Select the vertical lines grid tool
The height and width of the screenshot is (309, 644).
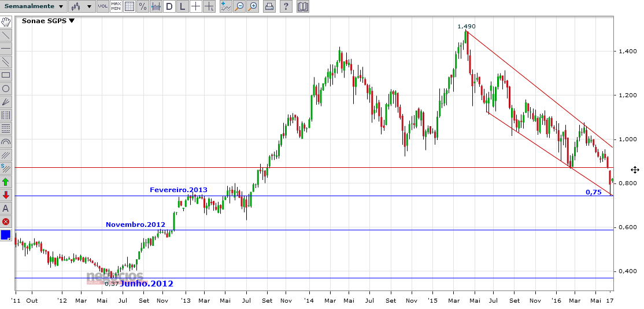(6, 115)
